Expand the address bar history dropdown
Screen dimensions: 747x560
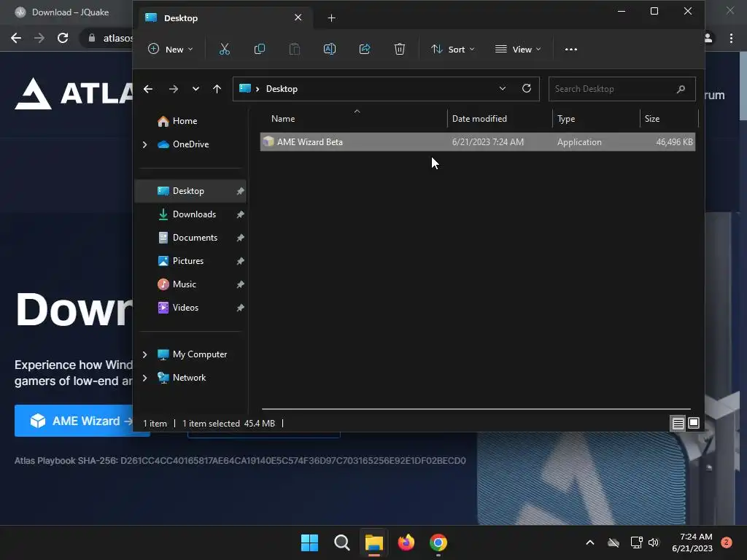pos(502,88)
